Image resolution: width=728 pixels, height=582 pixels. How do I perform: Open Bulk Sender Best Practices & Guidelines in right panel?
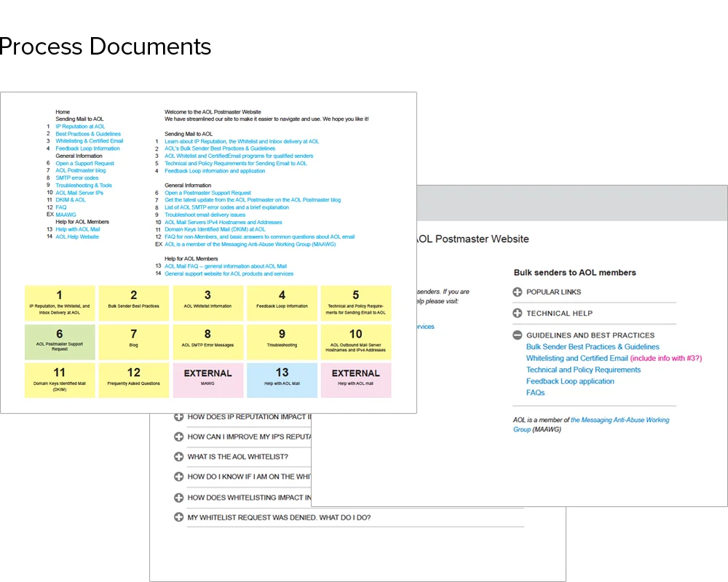point(593,347)
